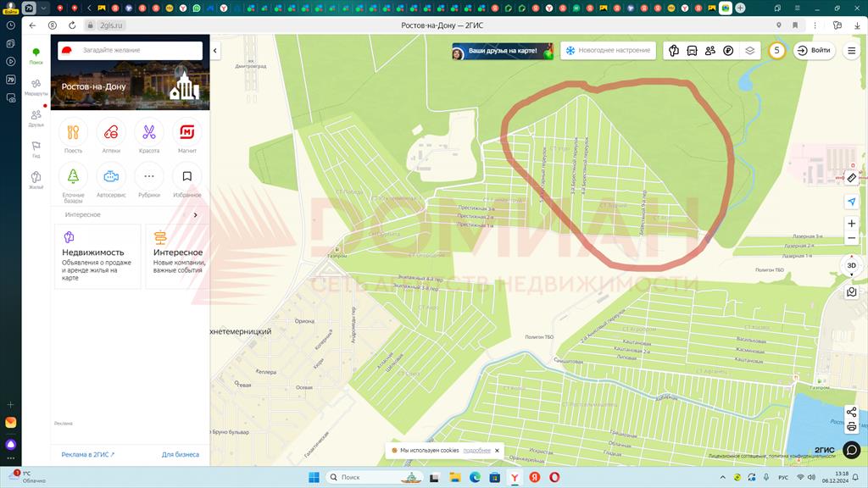Toggle public transport layer bus icon

tap(692, 51)
